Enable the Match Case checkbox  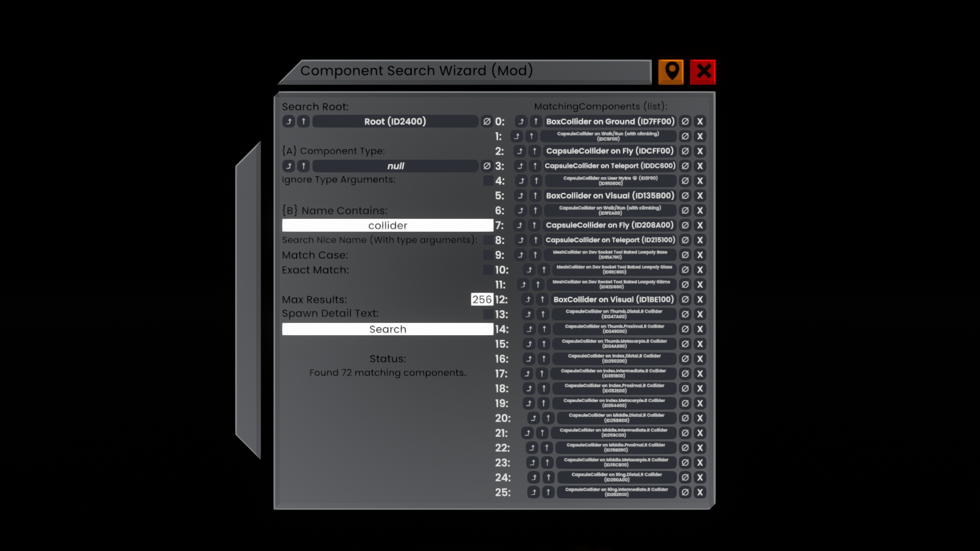[489, 255]
